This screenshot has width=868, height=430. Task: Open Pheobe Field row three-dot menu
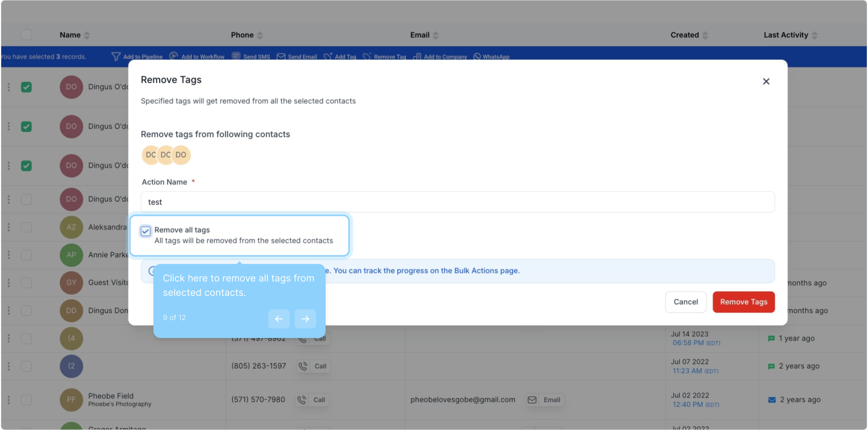pos(9,399)
